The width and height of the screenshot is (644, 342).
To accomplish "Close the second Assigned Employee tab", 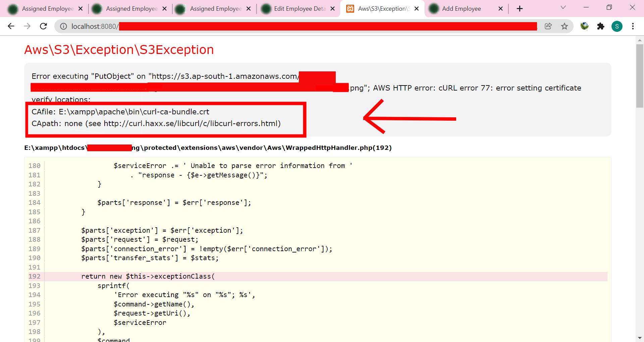I will pos(164,9).
